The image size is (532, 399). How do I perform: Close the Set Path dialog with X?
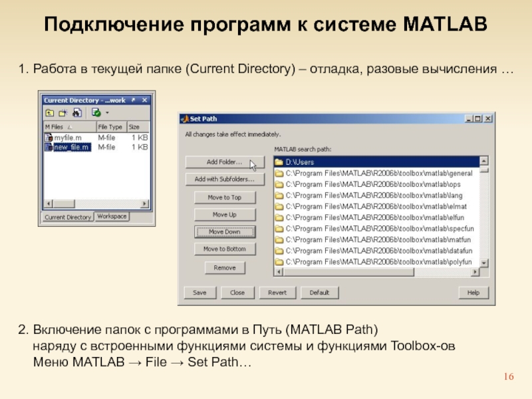tap(488, 119)
